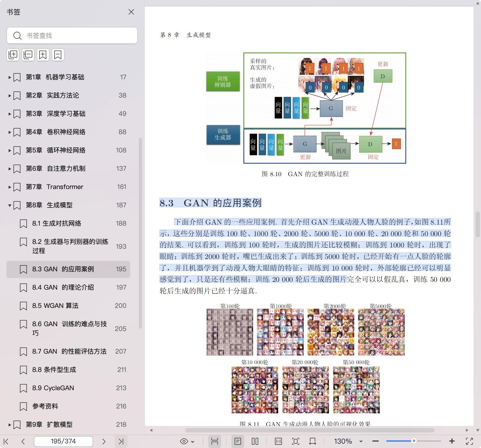
Task: Click the bookmark icon beside 8.5 WGAN 算法
Action: point(23,306)
